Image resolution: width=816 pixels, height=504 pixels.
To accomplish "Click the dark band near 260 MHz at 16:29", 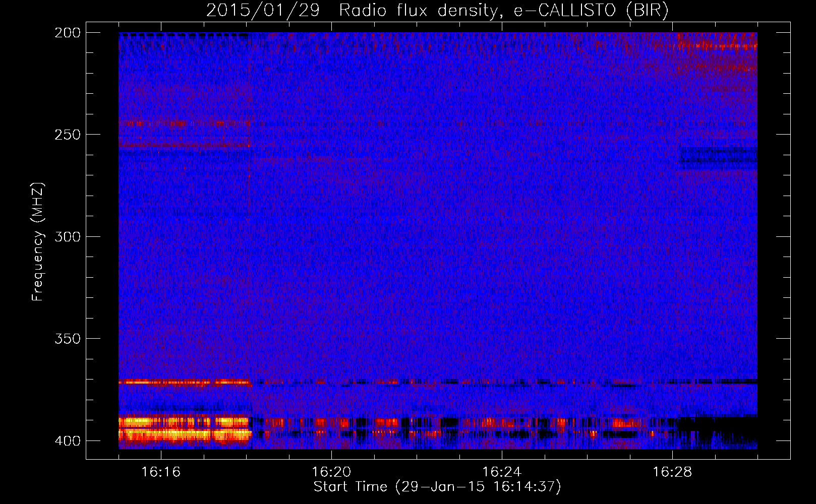I will pos(719,157).
